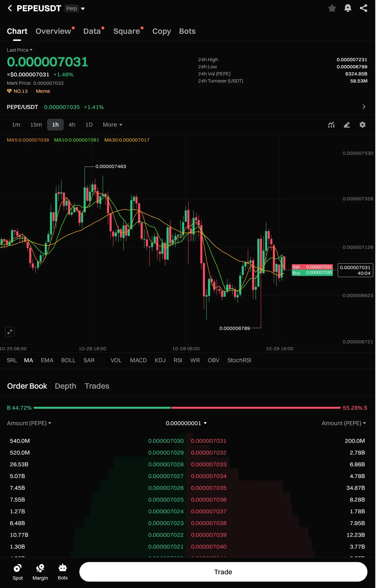Click the Sell 0.000007031 chart label
The width and height of the screenshot is (376, 588).
click(312, 267)
